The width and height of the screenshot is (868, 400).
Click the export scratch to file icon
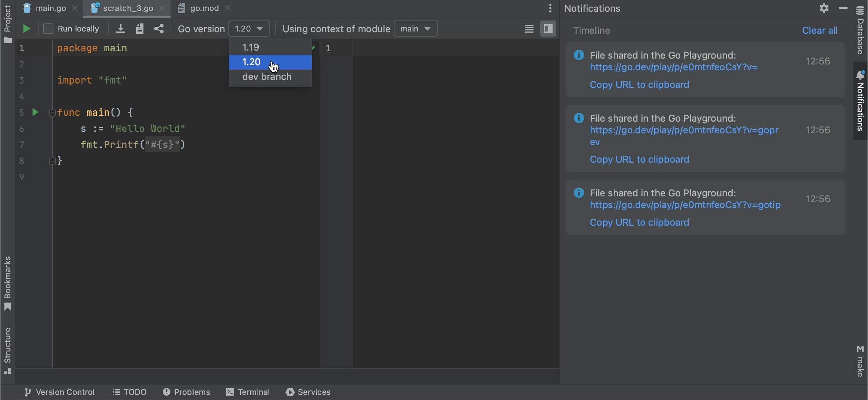(120, 28)
